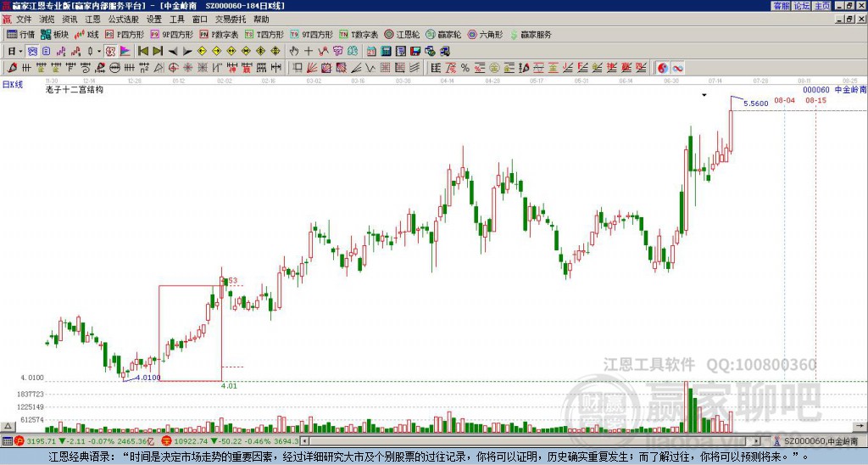
Task: Open the 江恩 menu
Action: 92,20
